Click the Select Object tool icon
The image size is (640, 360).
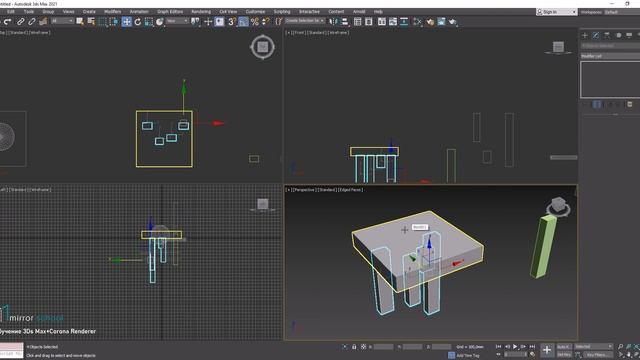pyautogui.click(x=80, y=22)
